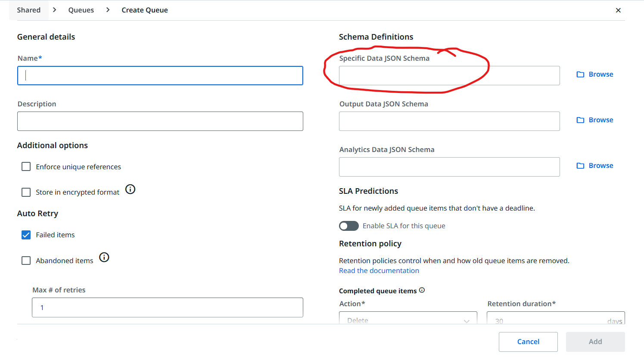Viewport: 644px width, 357px height.
Task: Select the Abandoned items checkbox
Action: click(x=26, y=261)
